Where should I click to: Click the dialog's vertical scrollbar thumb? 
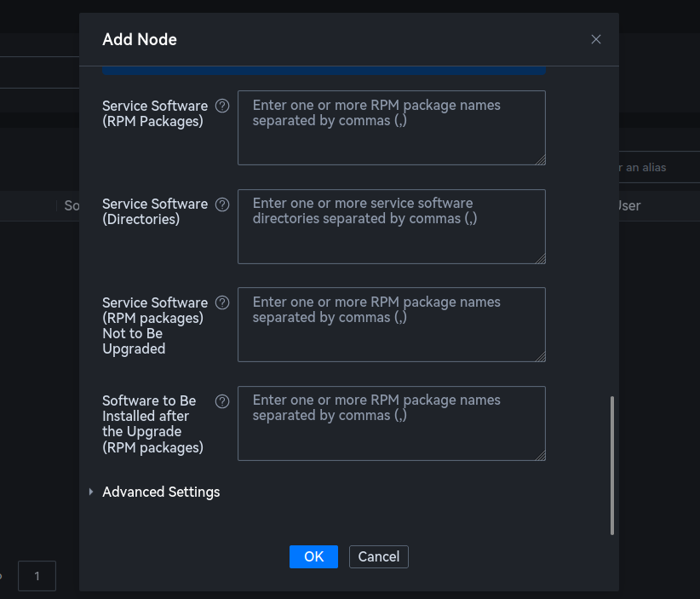(x=612, y=465)
